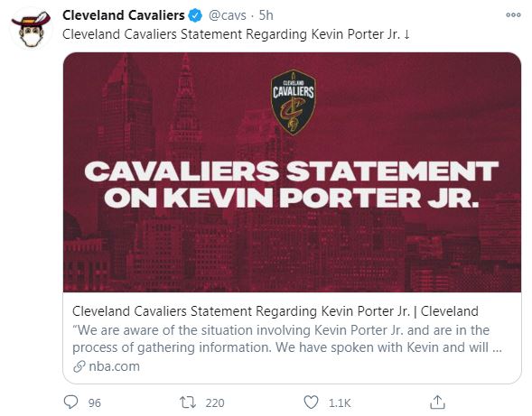Retweet the Cavaliers statement tweet

click(188, 402)
